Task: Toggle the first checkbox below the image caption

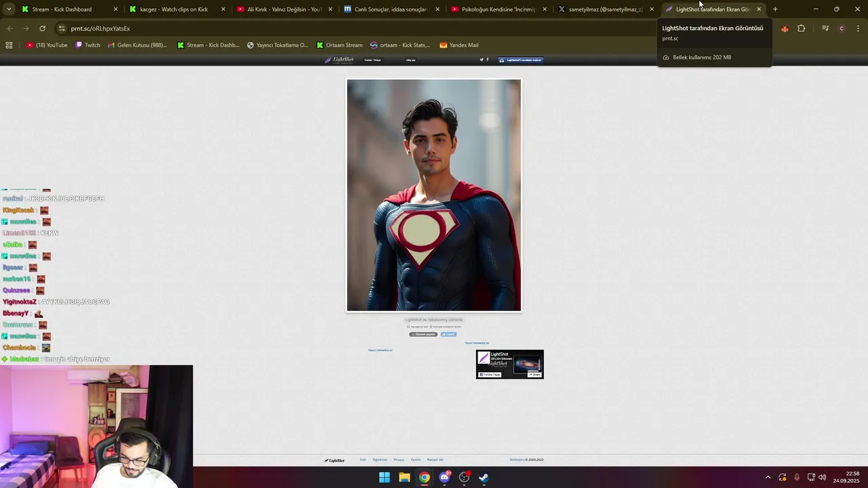Action: (408, 327)
